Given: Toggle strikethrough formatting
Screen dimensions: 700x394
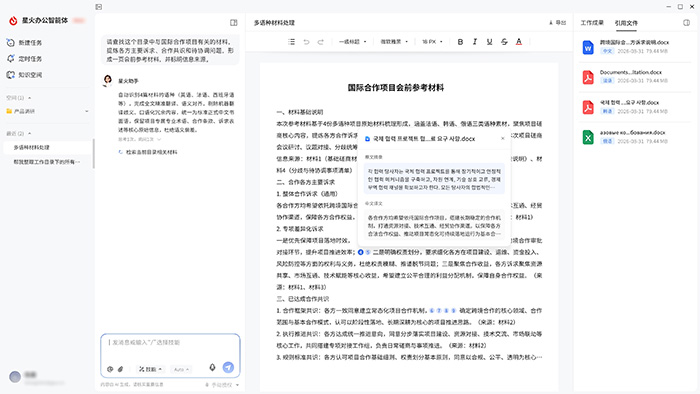Looking at the screenshot, I should pyautogui.click(x=504, y=42).
